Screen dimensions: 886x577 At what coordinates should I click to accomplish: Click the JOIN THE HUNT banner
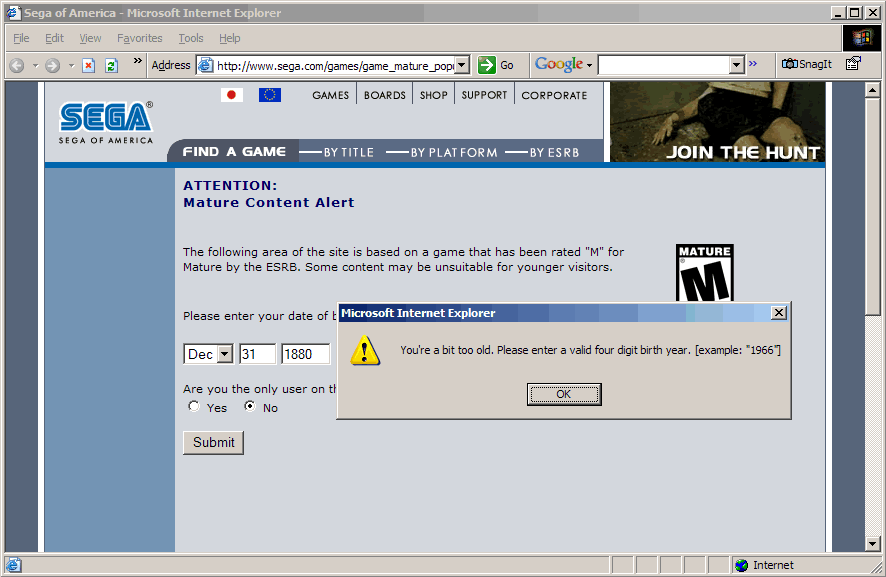(718, 122)
